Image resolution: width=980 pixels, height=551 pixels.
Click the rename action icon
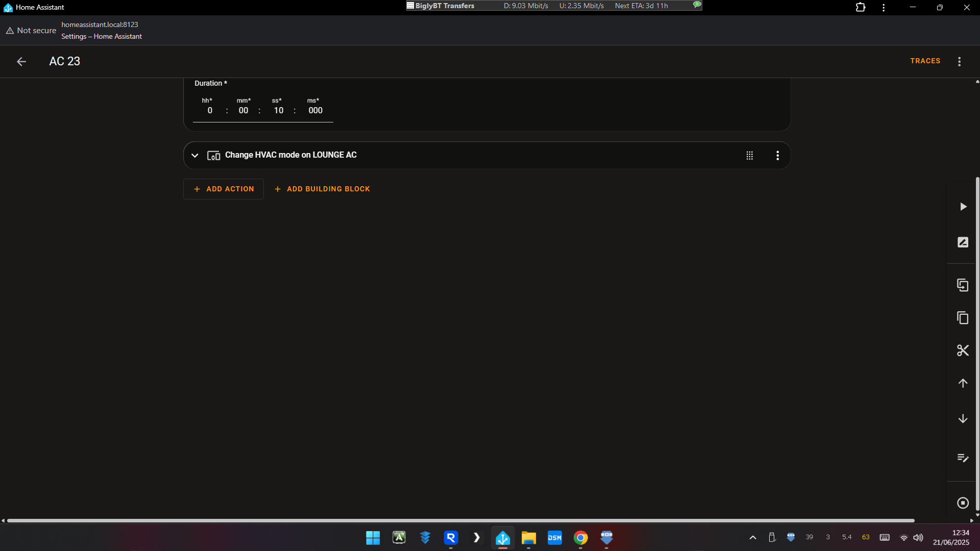(963, 242)
